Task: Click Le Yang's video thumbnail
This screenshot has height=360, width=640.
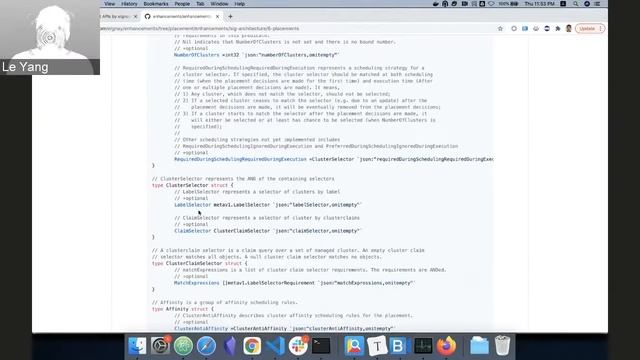Action: (50, 37)
